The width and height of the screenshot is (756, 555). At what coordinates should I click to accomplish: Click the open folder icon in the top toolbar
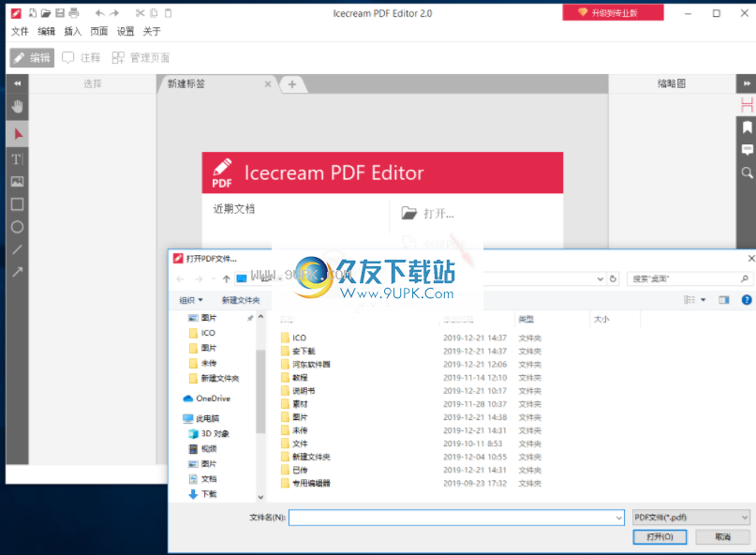tap(46, 13)
